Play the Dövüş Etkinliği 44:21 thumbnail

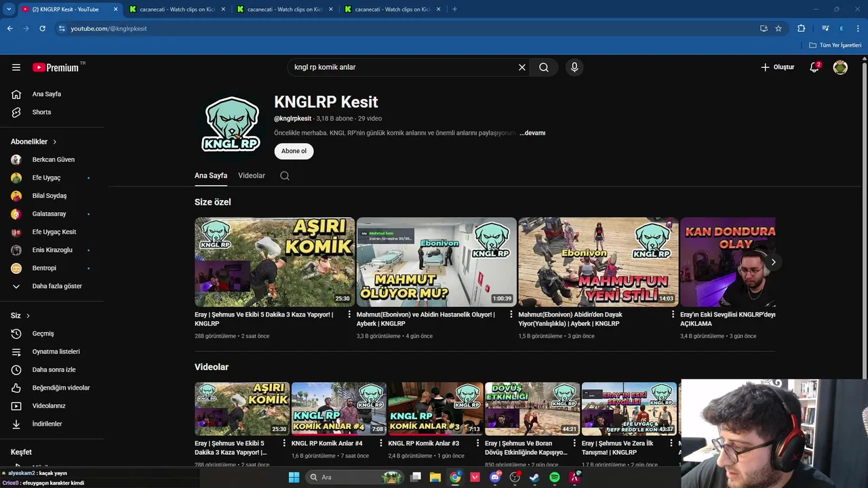tap(532, 409)
